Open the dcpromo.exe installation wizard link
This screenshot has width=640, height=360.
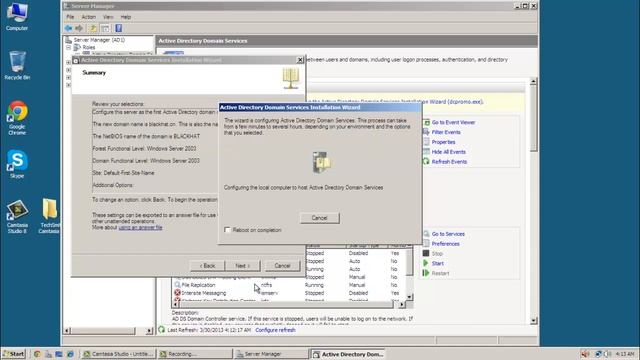click(396, 102)
